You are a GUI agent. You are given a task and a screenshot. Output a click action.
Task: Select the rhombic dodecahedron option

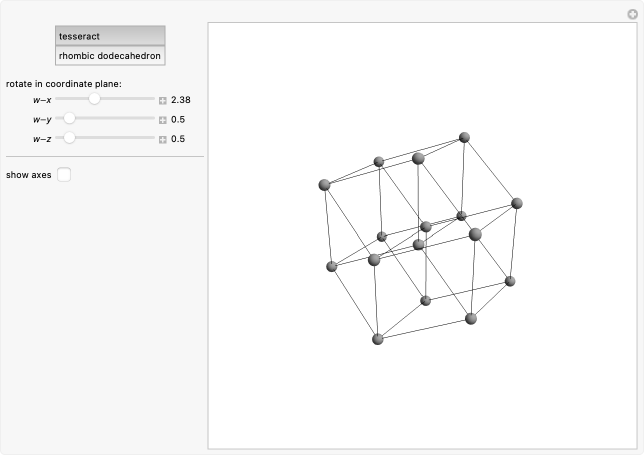point(110,56)
